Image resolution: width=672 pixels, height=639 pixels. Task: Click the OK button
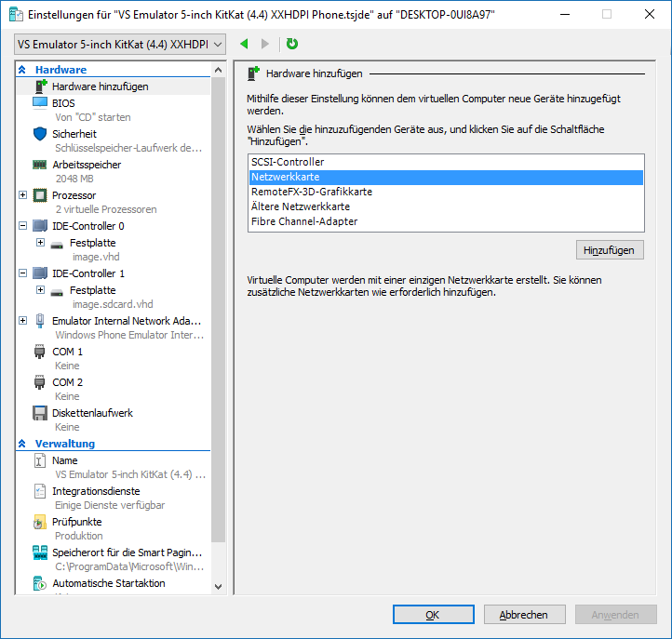pos(433,615)
